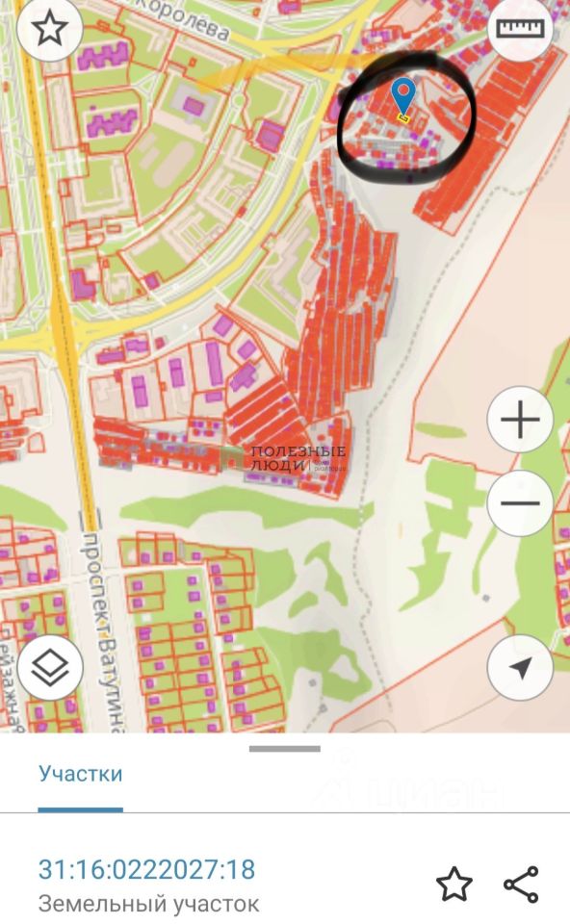Share the parcel 31:16:0222027:18
The image size is (570, 924).
522,884
